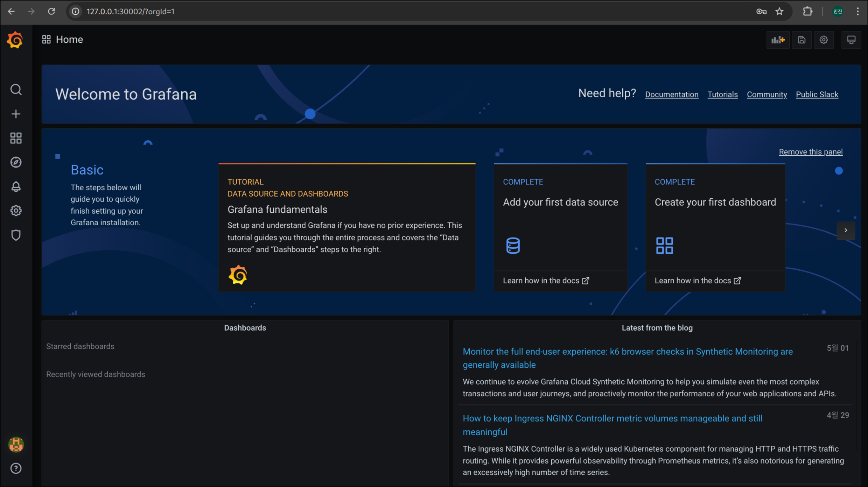Open the Ingress NGINX Controller blog post
This screenshot has width=868, height=487.
coord(612,425)
